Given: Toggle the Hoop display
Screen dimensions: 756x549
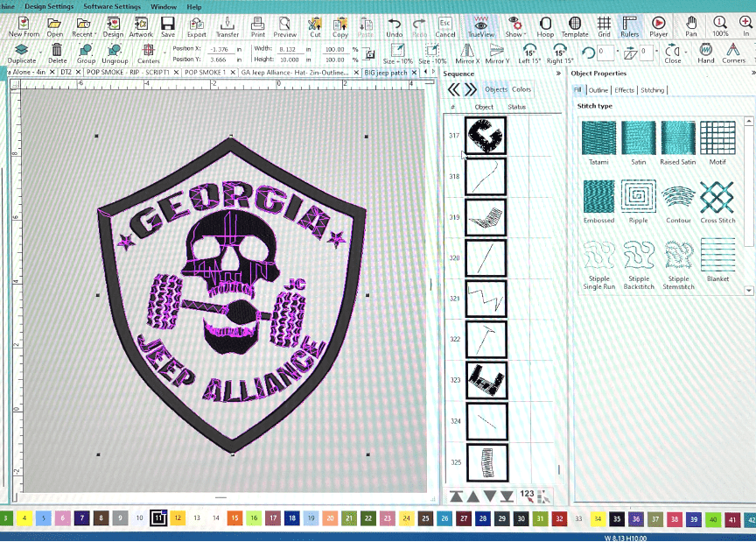Looking at the screenshot, I should click(545, 26).
